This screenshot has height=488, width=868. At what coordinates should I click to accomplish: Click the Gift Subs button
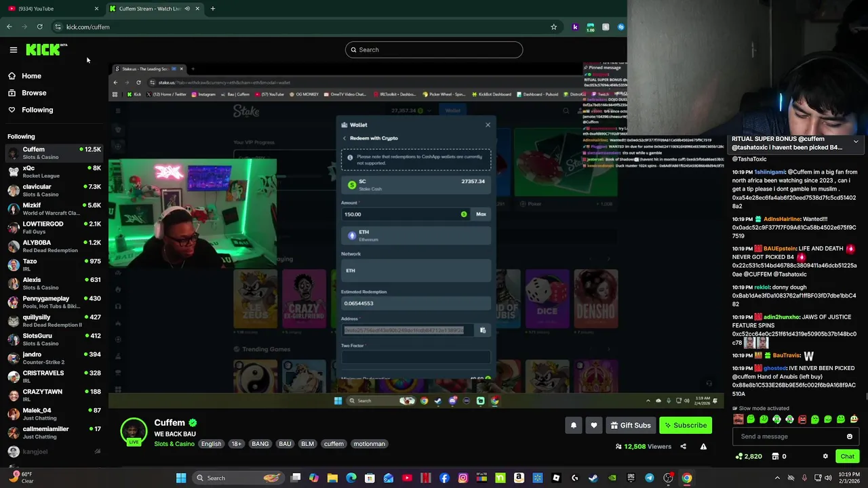click(631, 426)
